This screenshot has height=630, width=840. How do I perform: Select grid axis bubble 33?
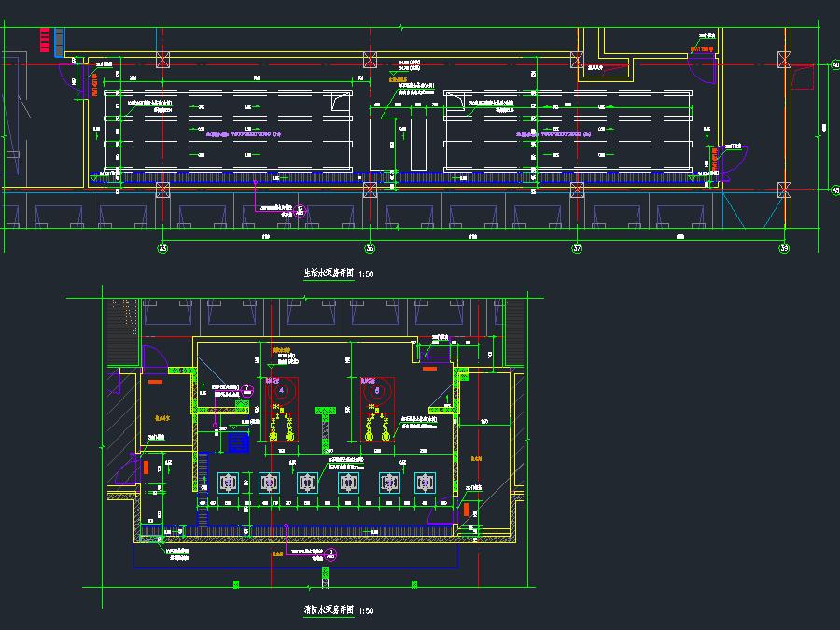click(162, 248)
